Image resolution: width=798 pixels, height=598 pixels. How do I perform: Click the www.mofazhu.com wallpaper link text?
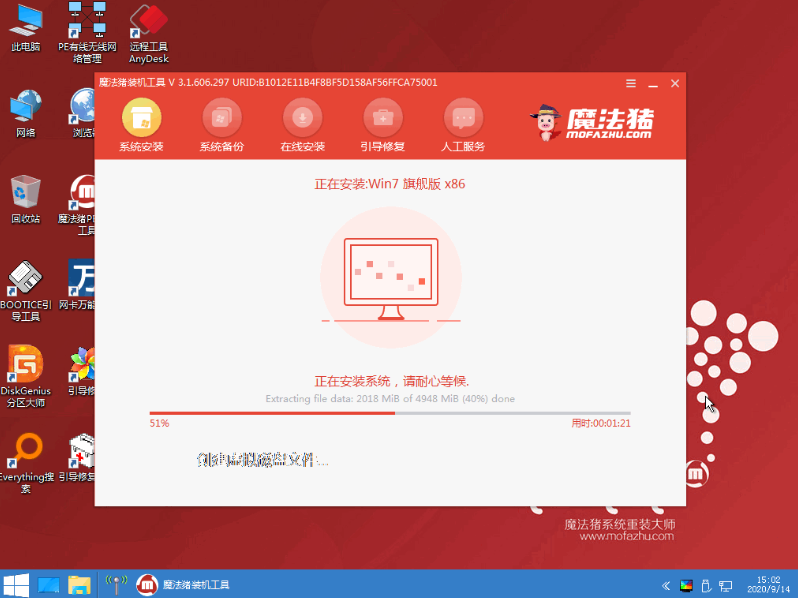[626, 536]
